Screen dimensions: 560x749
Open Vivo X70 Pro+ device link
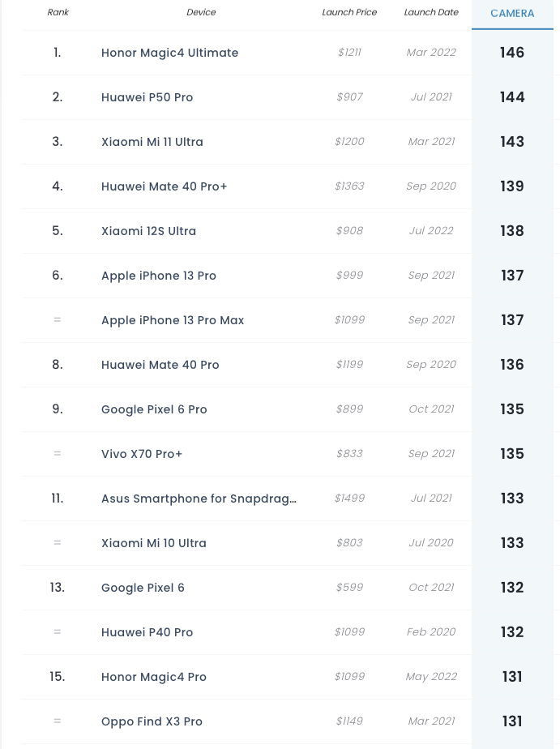click(x=142, y=454)
